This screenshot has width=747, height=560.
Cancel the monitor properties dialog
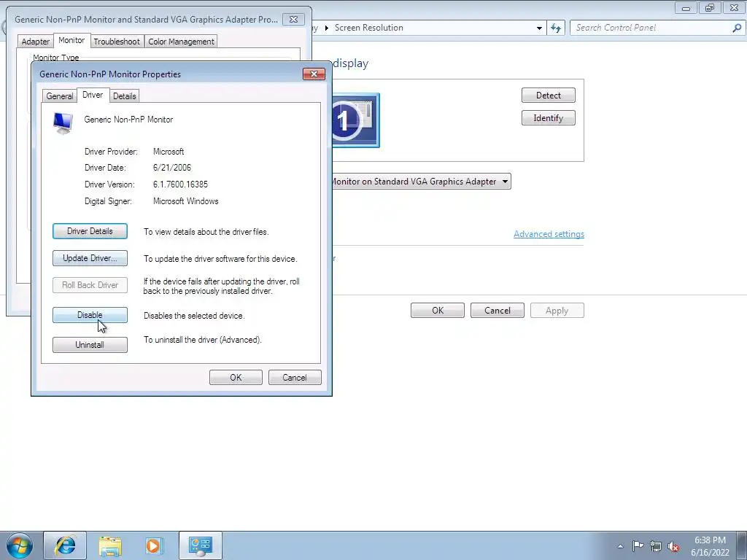(295, 377)
